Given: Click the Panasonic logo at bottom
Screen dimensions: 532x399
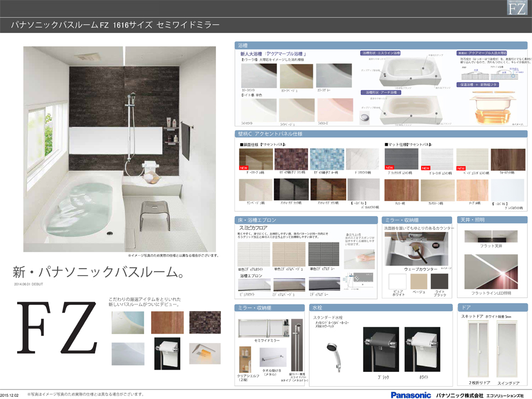Looking at the screenshot, I should 411,395.
